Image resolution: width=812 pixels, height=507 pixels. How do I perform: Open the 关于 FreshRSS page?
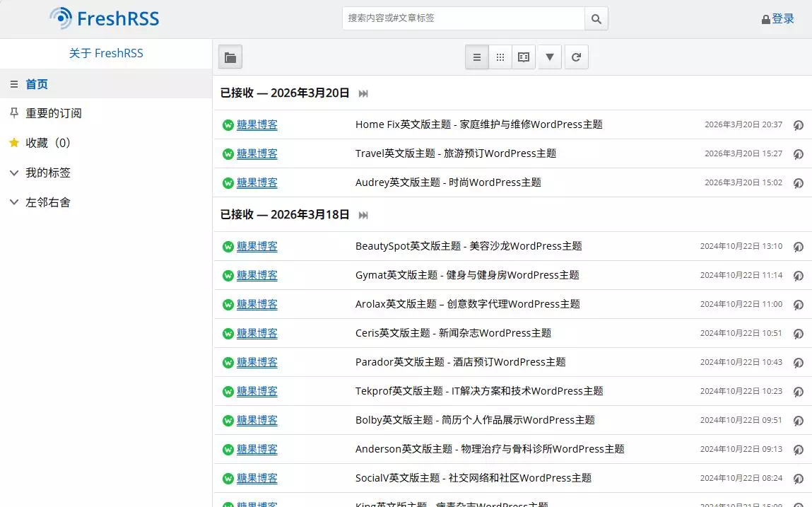click(x=105, y=53)
